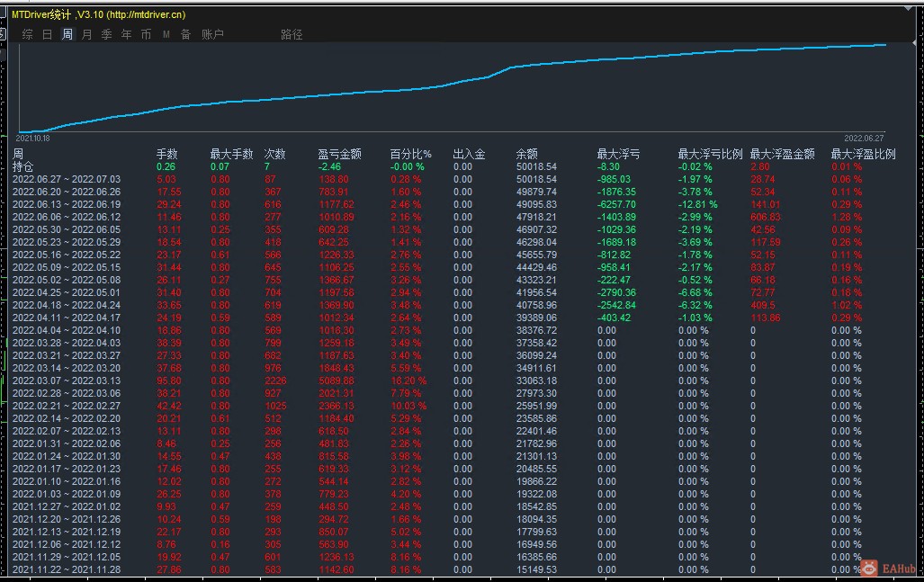
Task: Open the 日 (daily) statistics tab
Action: [x=47, y=34]
